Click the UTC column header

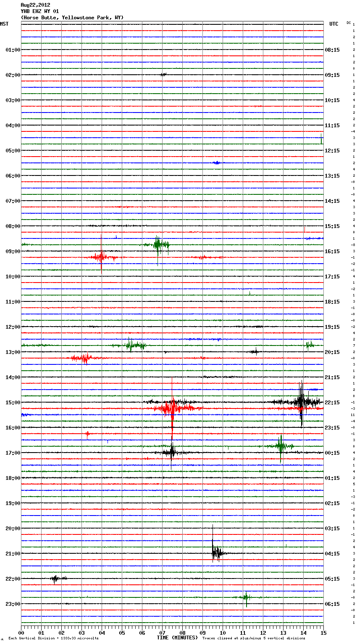pos(334,24)
